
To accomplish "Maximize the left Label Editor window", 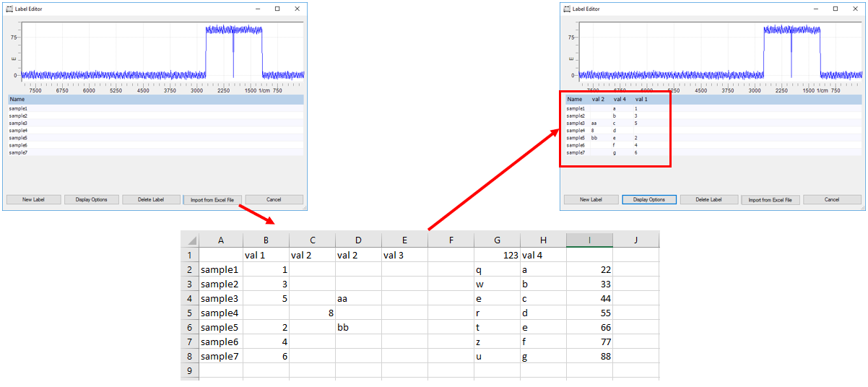I will pos(277,9).
